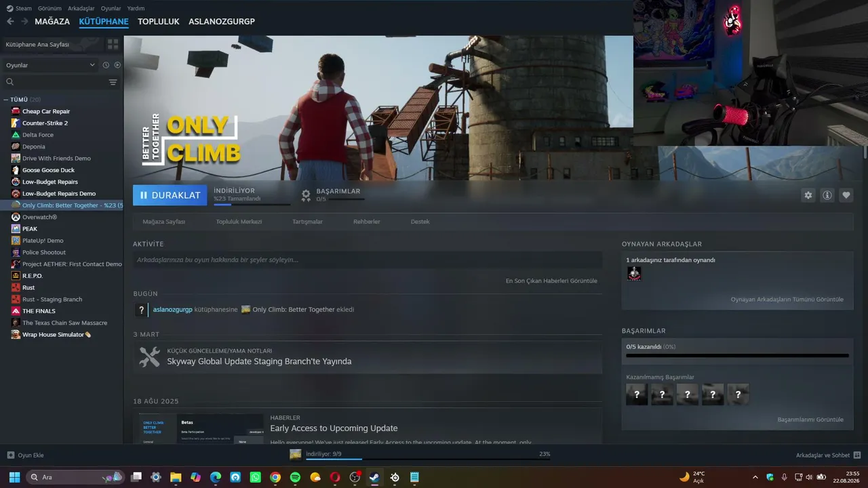Open the Yardım menu

coord(136,8)
